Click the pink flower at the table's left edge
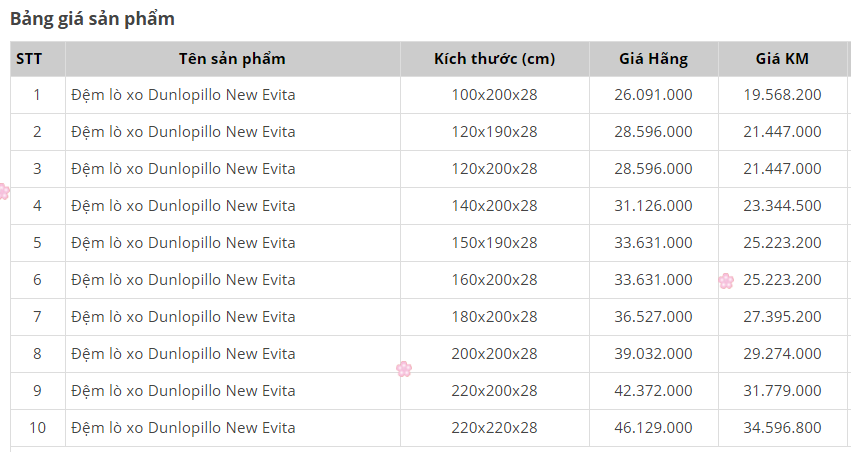Image resolution: width=851 pixels, height=452 pixels. [x=4, y=191]
